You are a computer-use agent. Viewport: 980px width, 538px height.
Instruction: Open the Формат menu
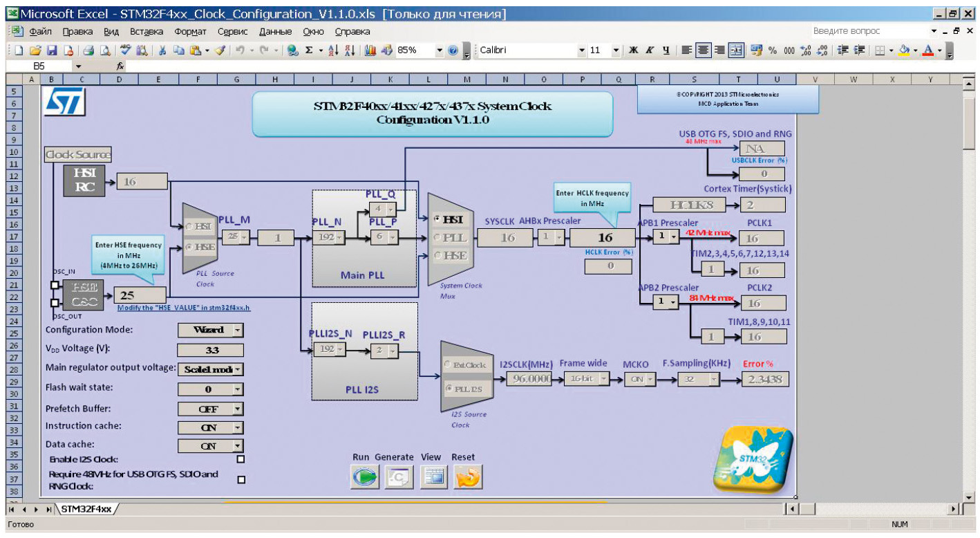pyautogui.click(x=190, y=31)
